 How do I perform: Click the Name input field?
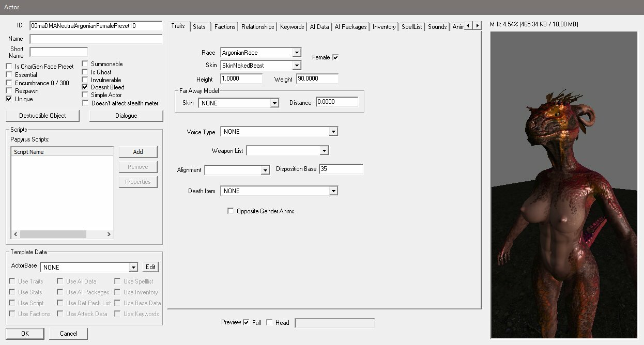[x=96, y=39]
